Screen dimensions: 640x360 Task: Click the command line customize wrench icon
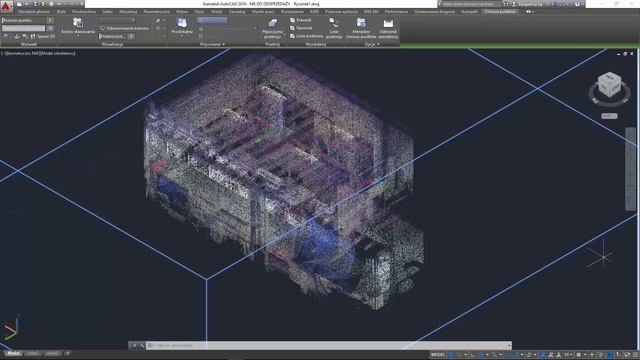(x=142, y=346)
